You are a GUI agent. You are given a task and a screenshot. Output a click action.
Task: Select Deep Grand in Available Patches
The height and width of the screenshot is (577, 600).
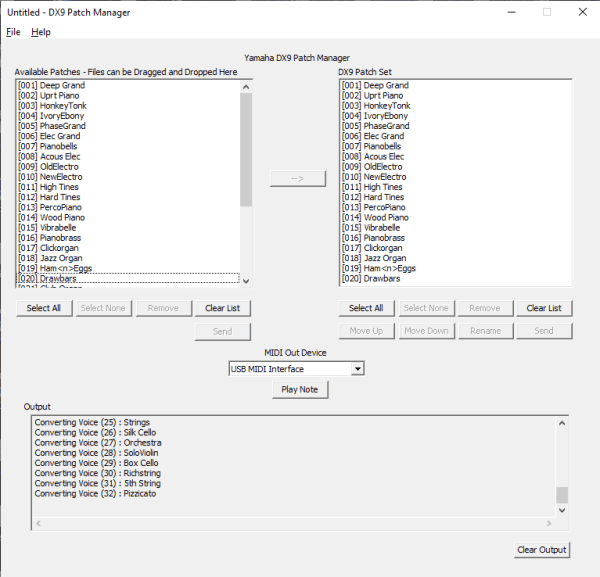[x=62, y=86]
